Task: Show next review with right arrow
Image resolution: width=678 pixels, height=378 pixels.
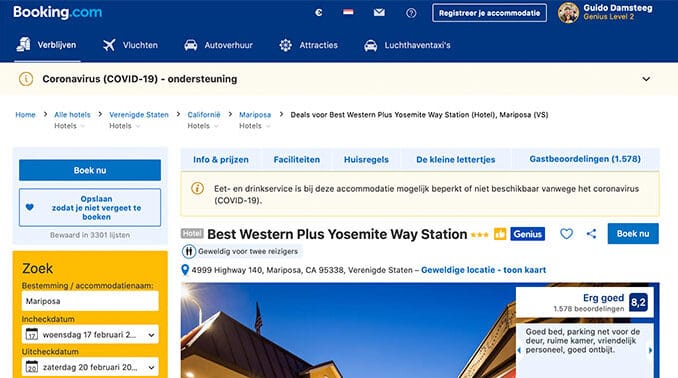Action: tap(650, 350)
